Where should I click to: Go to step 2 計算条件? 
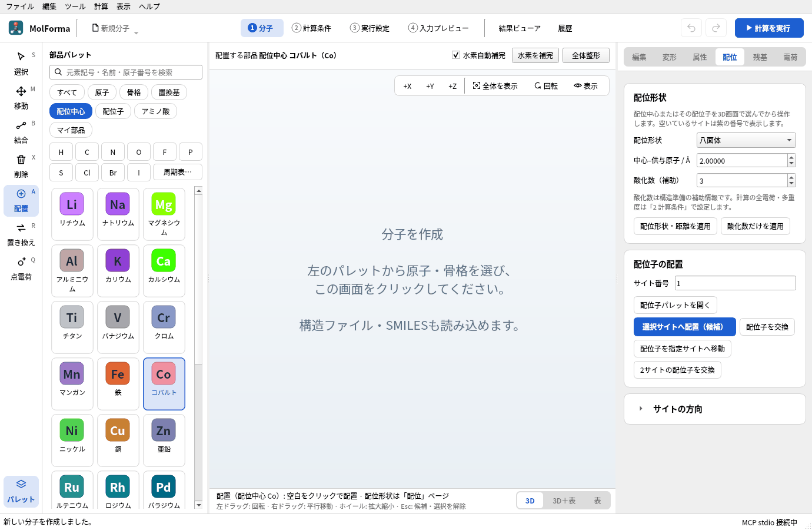point(312,28)
